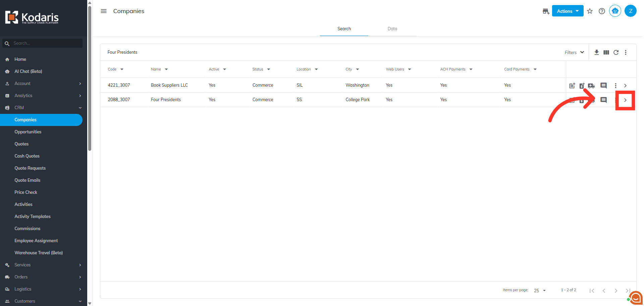The width and height of the screenshot is (644, 306).
Task: Open the ACH Payments column filter arrow
Action: [471, 70]
